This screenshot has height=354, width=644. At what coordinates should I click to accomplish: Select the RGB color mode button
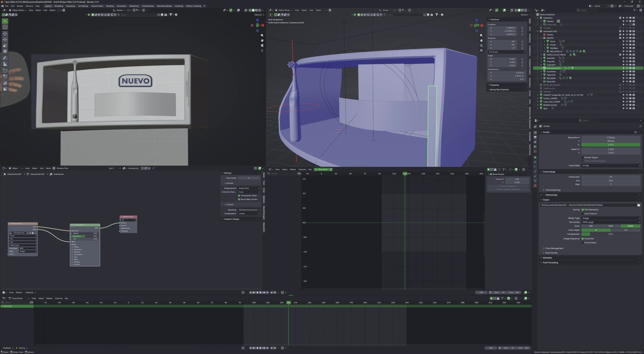tap(611, 226)
